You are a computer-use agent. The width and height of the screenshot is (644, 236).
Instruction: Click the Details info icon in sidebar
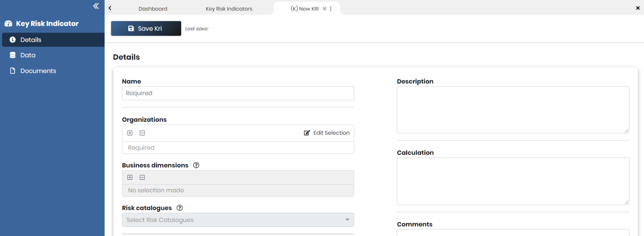[x=13, y=40]
